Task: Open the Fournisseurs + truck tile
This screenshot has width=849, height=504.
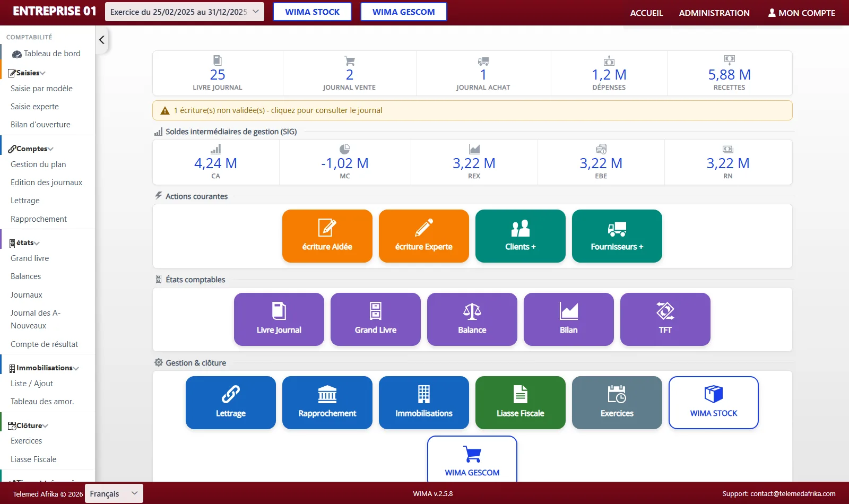Action: coord(617,236)
